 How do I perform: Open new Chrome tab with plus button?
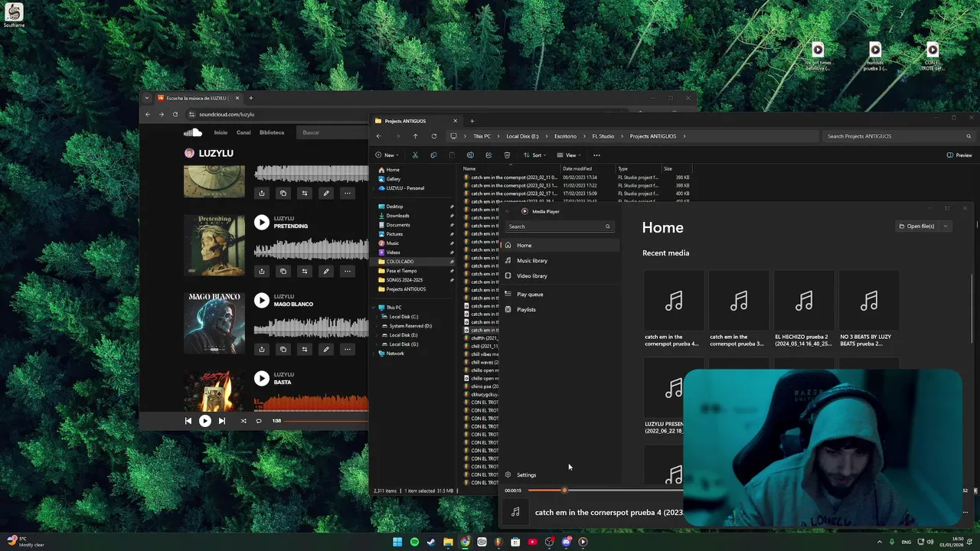coord(250,98)
